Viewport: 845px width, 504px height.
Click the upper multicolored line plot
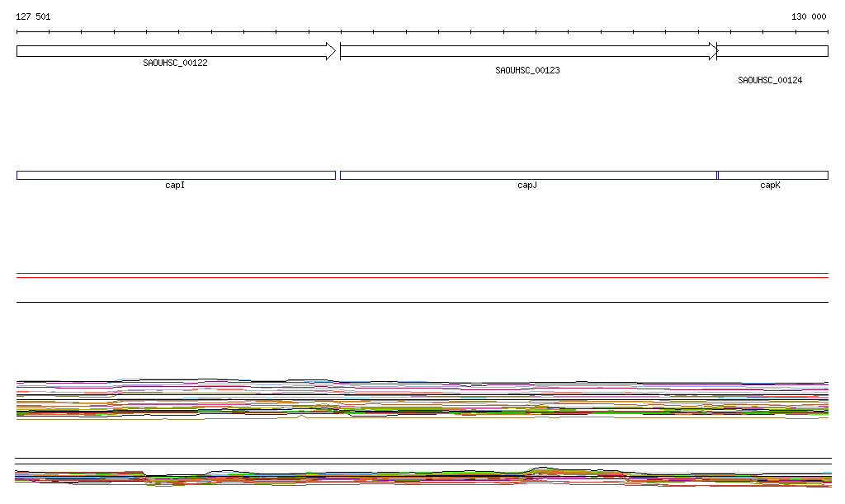422,398
